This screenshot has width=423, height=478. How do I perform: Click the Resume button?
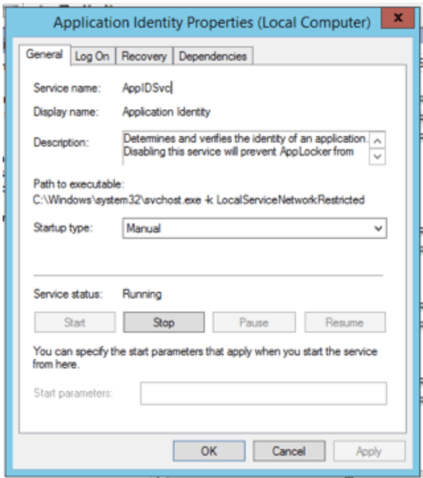click(x=345, y=322)
